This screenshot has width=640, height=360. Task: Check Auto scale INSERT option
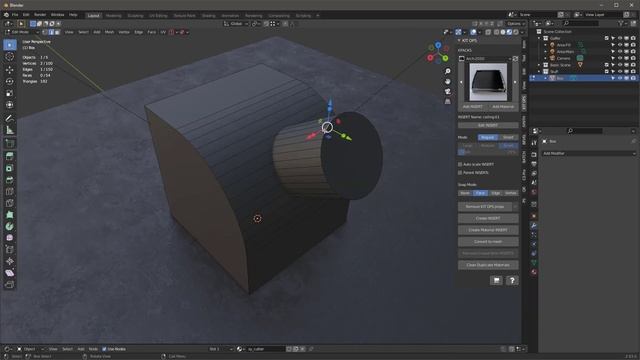coord(460,164)
